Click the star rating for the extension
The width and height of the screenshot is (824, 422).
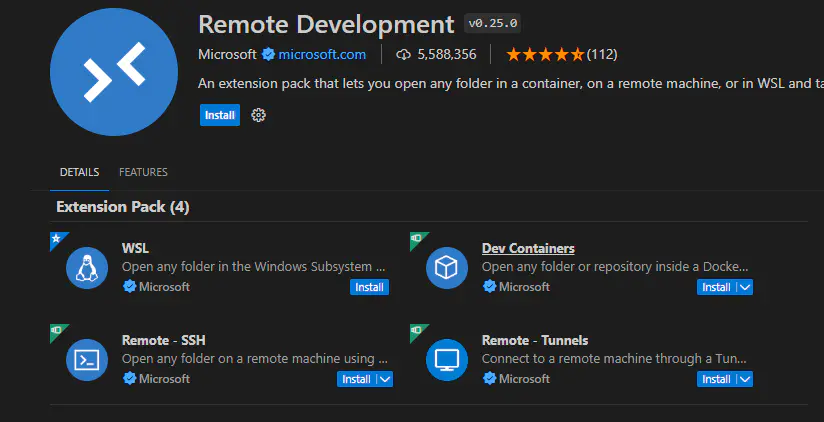point(544,54)
